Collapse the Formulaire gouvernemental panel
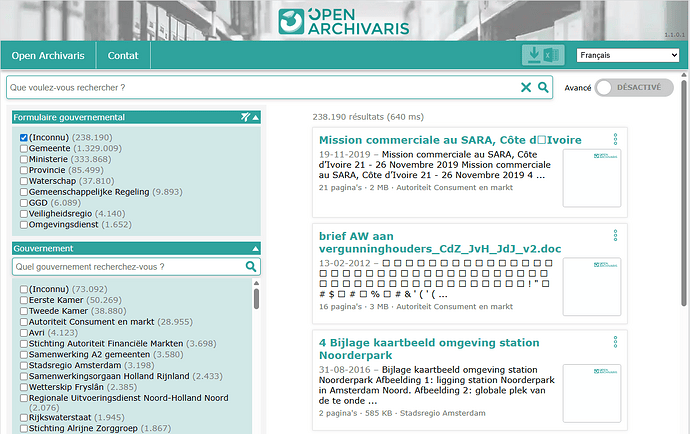This screenshot has height=434, width=690. coord(256,118)
